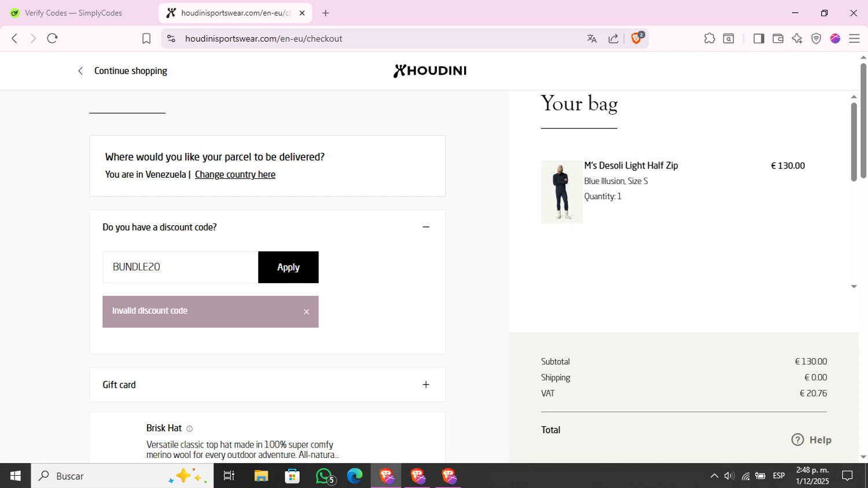Open the network status tray icon
The height and width of the screenshot is (488, 868).
[745, 476]
